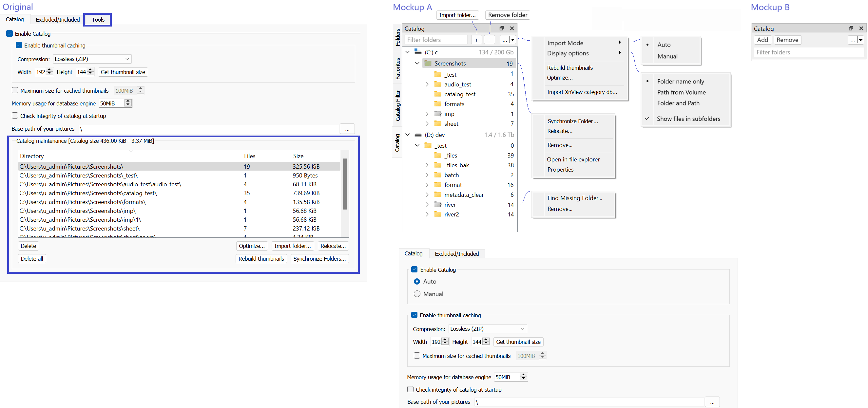Click the float/undock icon on Mockup A Catalog panel
The width and height of the screenshot is (868, 408).
tap(501, 28)
